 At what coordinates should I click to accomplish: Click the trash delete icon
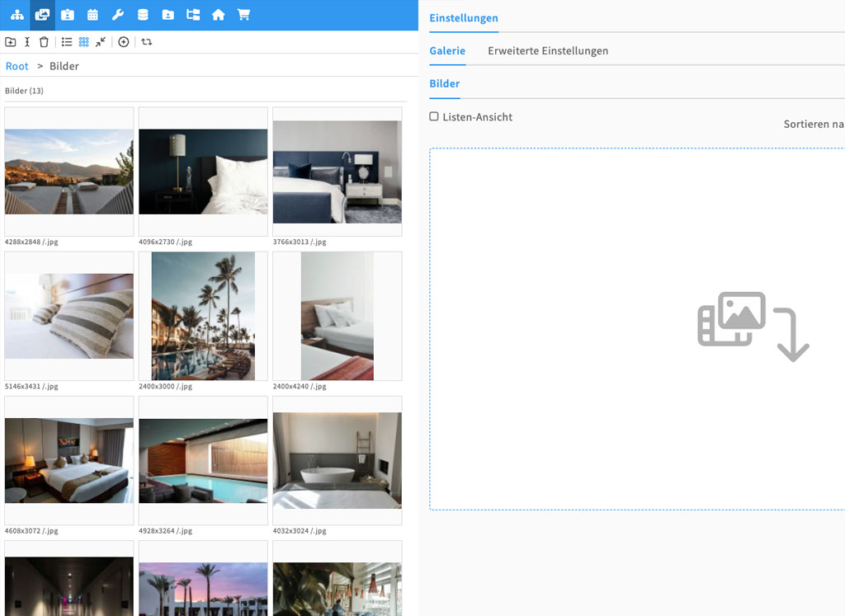[x=45, y=42]
